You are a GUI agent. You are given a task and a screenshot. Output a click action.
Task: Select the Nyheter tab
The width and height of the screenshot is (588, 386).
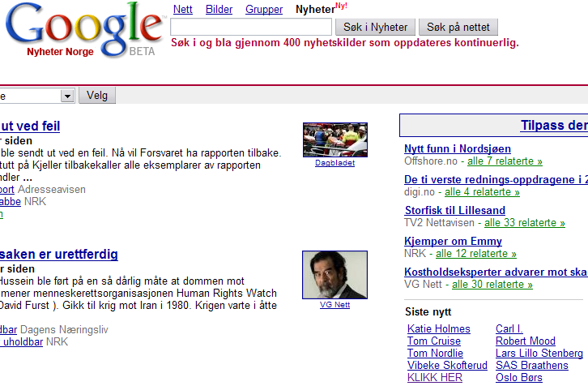point(315,9)
